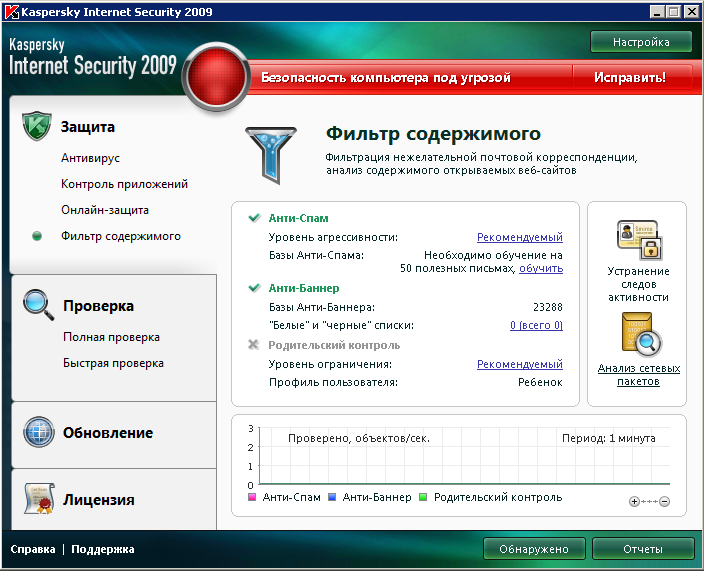Zoom in the chart with the plus icon
This screenshot has height=571, width=704.
634,501
